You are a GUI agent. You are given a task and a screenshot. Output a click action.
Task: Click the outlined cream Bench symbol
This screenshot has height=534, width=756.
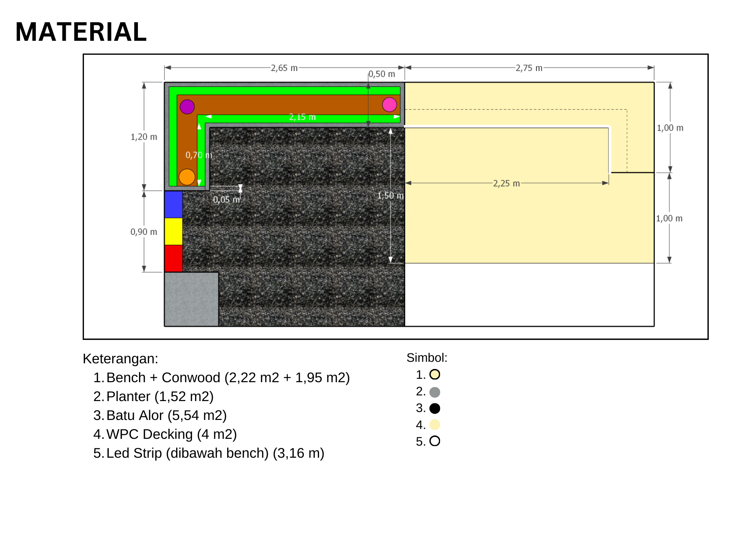click(x=435, y=375)
